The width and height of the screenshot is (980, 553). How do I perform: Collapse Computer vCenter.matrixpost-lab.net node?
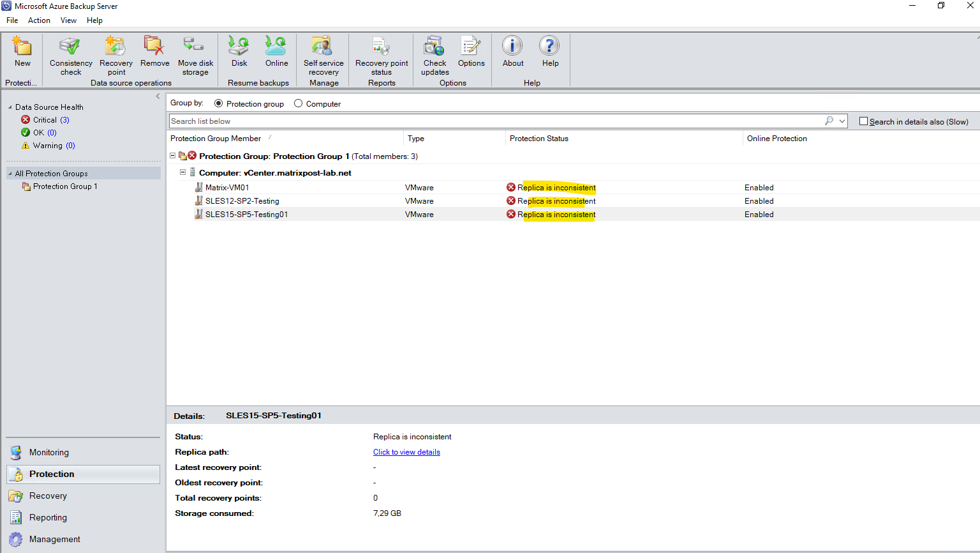pyautogui.click(x=182, y=172)
